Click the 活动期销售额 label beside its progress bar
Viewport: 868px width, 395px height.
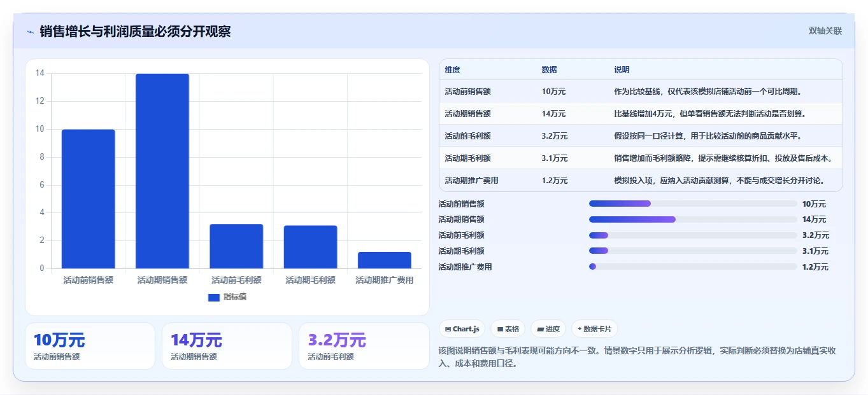coord(462,219)
